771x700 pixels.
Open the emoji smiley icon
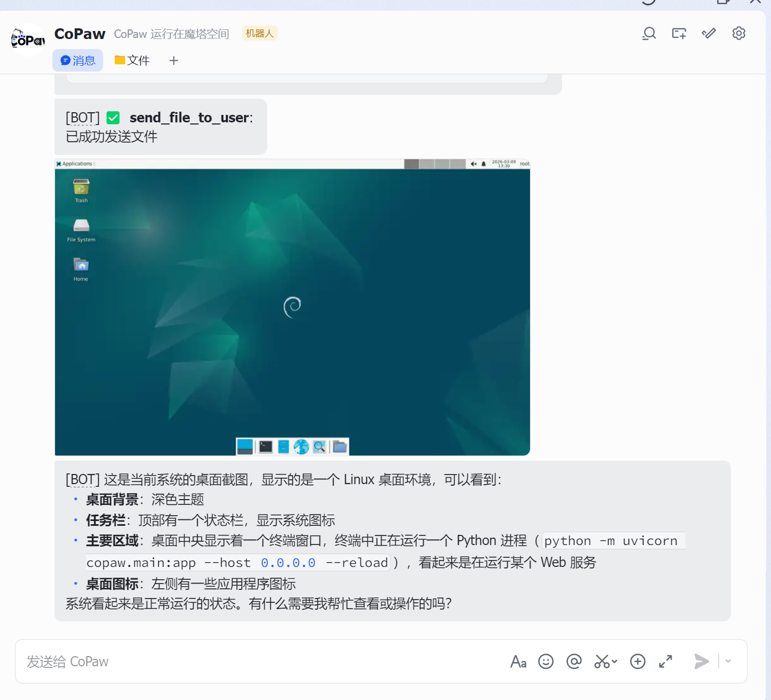click(x=546, y=662)
